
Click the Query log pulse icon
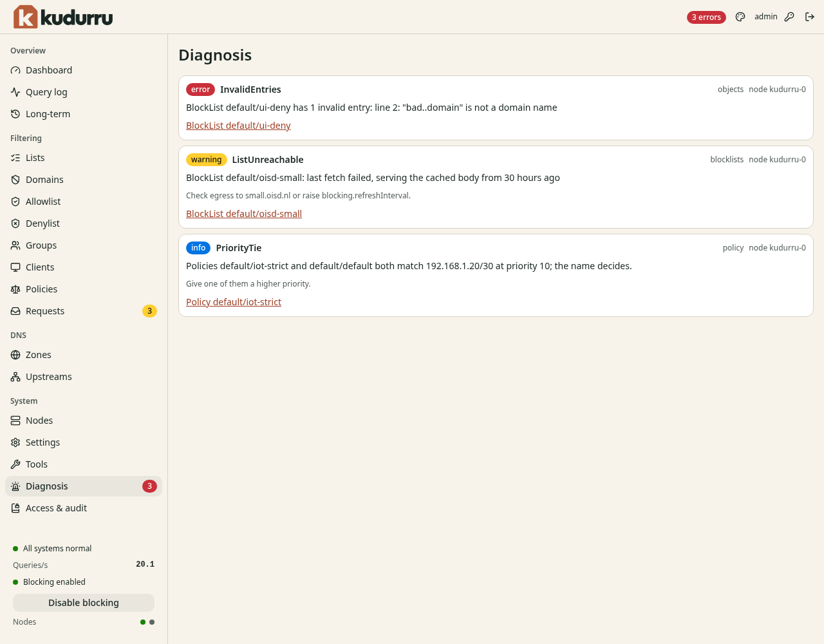point(15,92)
